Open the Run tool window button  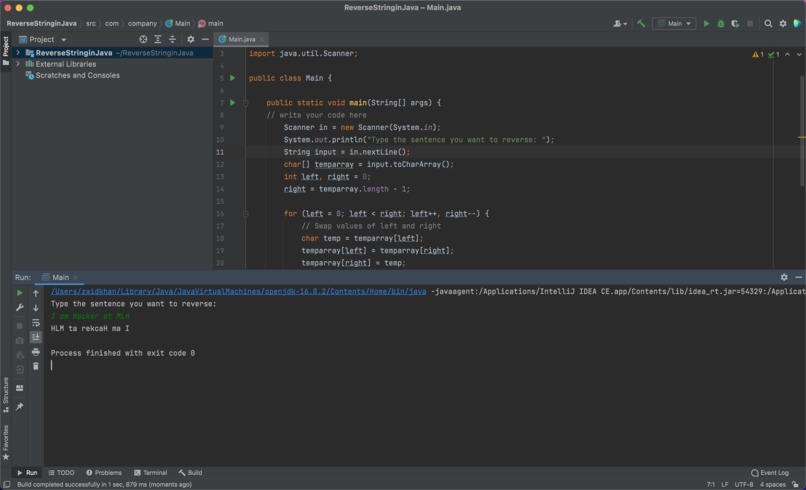(27, 473)
